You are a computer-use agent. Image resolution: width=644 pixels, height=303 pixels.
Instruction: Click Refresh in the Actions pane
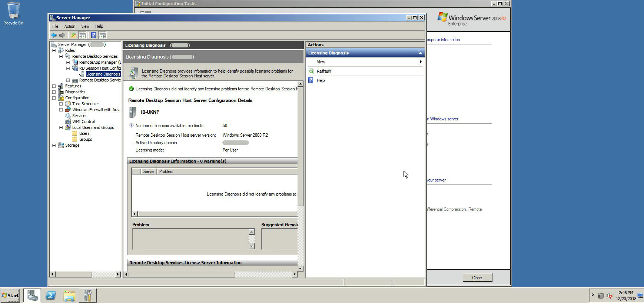(324, 71)
